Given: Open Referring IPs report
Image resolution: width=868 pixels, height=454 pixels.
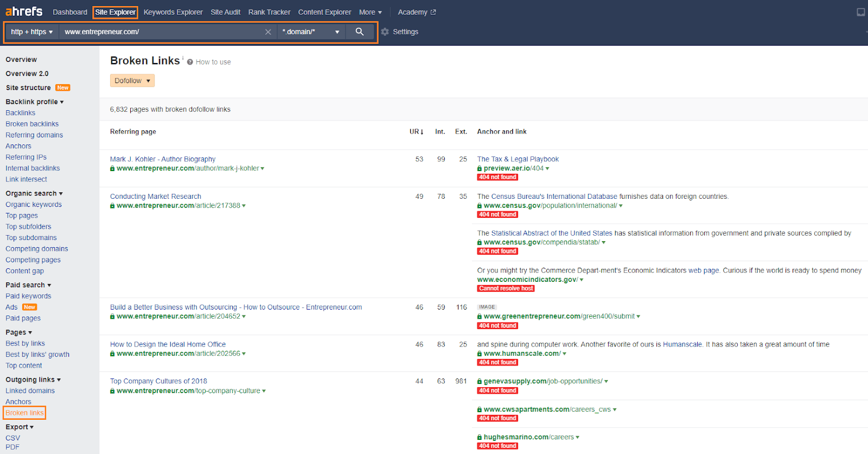Looking at the screenshot, I should coord(26,157).
